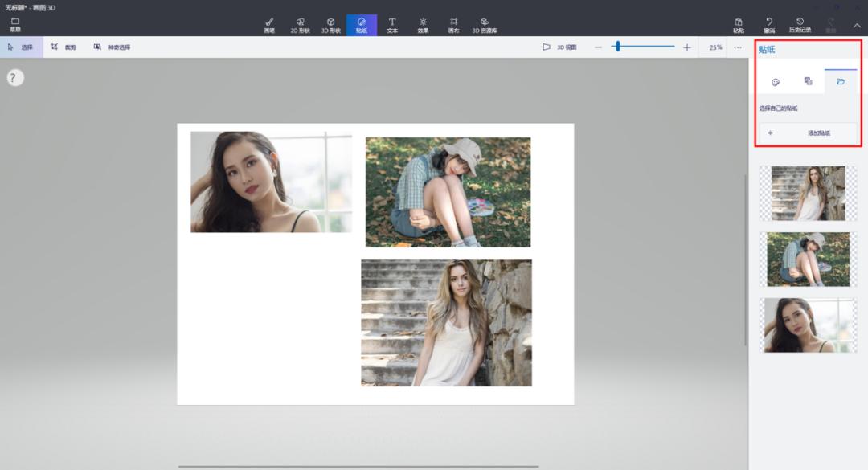The height and width of the screenshot is (470, 868).
Task: Open the History (历史记录) panel
Action: pyautogui.click(x=800, y=25)
